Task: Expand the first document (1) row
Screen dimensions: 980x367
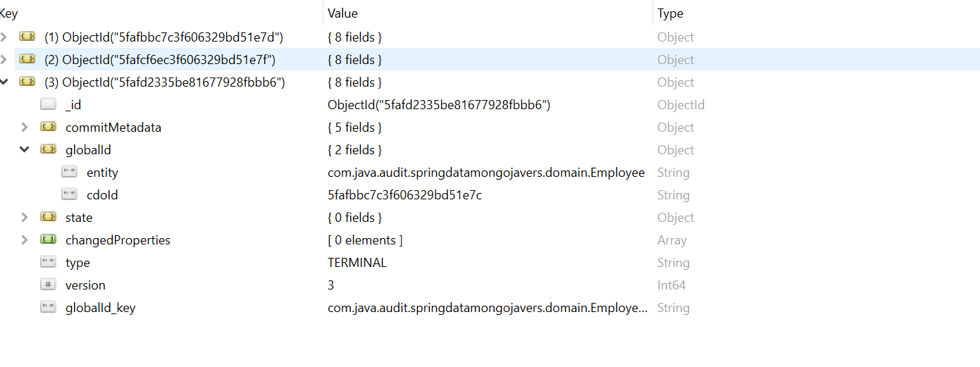Action: pyautogui.click(x=5, y=37)
